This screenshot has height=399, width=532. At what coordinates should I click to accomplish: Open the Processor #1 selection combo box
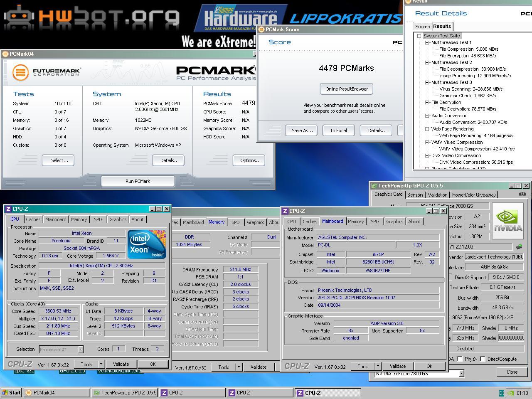click(x=61, y=350)
